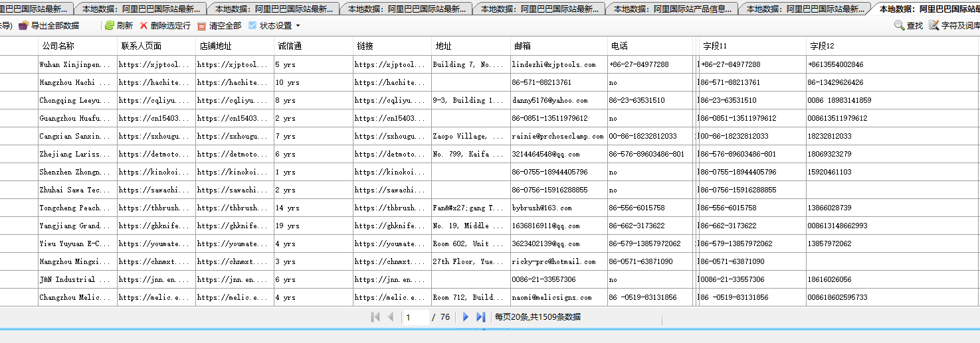Click the ricky-prc@hotmail.com email cell
Screen dimensions: 980x343
pos(559,262)
